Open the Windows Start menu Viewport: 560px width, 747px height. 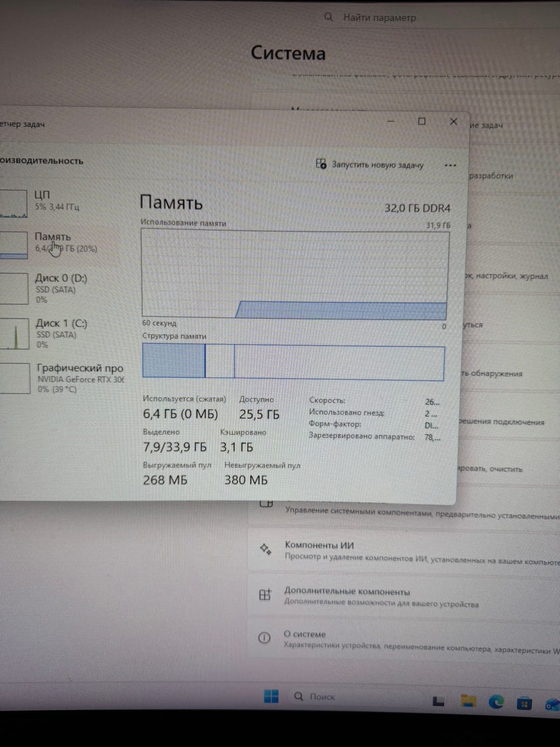coord(271,696)
